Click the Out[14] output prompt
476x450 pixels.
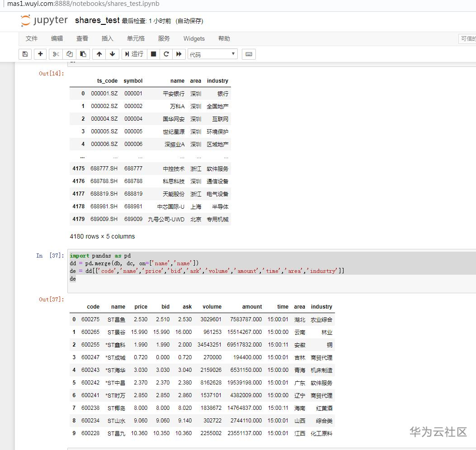click(x=51, y=74)
